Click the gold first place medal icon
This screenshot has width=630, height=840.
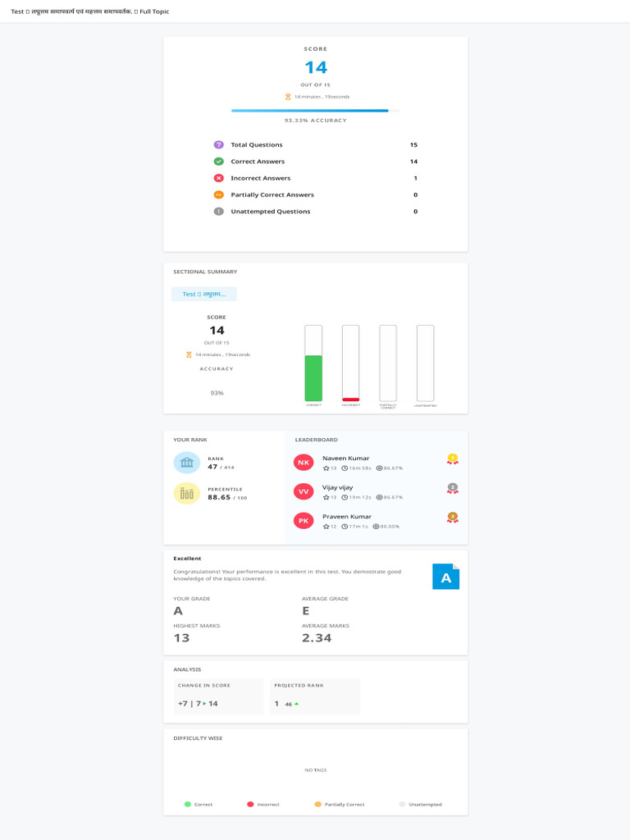[453, 459]
